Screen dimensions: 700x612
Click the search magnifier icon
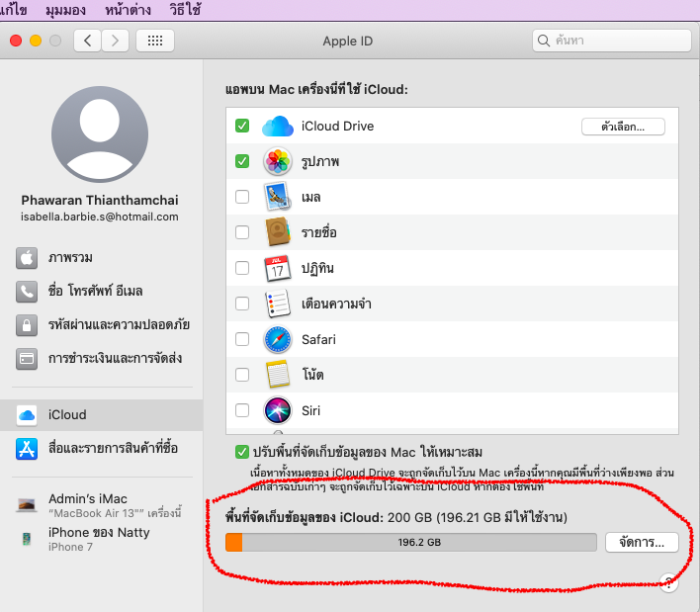pyautogui.click(x=544, y=41)
